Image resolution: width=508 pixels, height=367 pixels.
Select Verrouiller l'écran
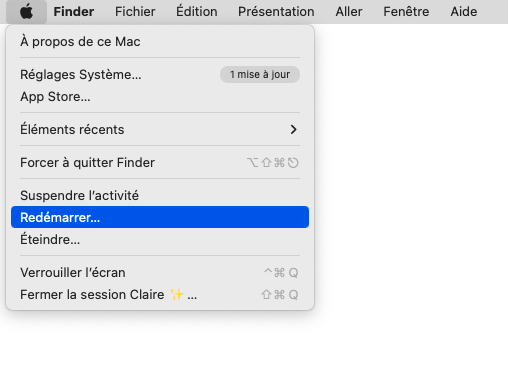click(x=160, y=272)
